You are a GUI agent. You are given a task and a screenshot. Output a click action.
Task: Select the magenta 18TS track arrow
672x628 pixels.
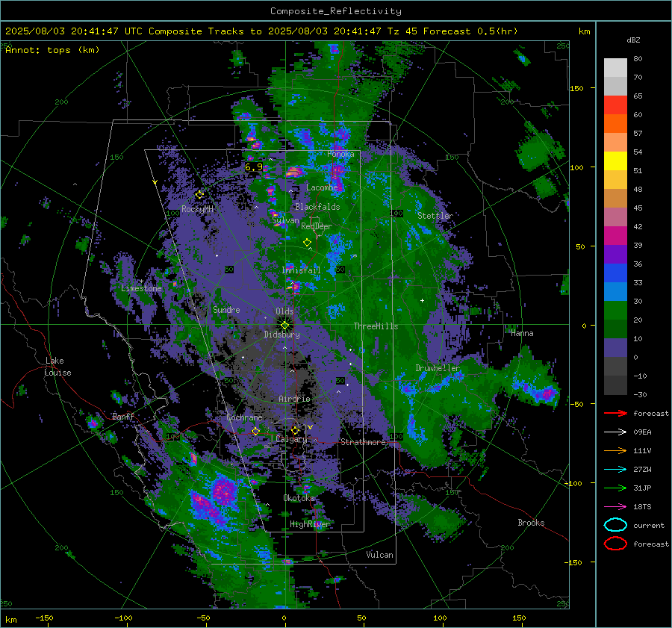[x=615, y=507]
